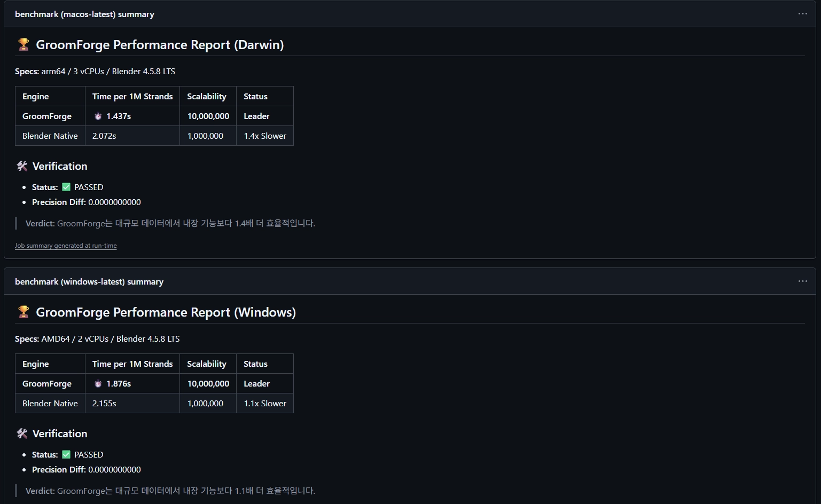Screen dimensions: 821x504
Task: Click the "1.876s" time value
Action: tap(119, 384)
